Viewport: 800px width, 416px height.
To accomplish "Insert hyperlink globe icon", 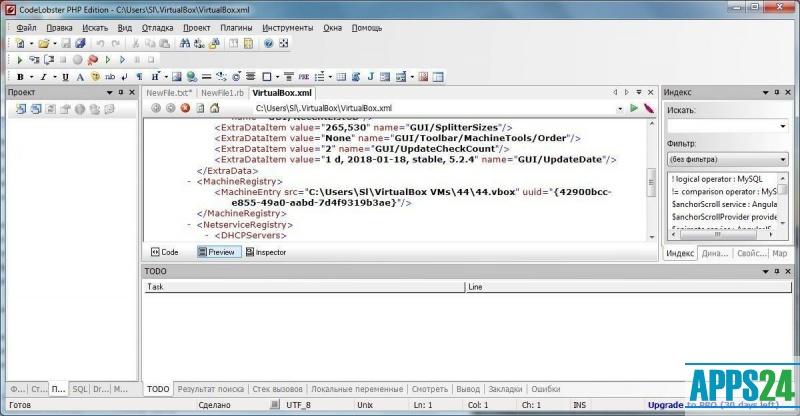I will (192, 77).
